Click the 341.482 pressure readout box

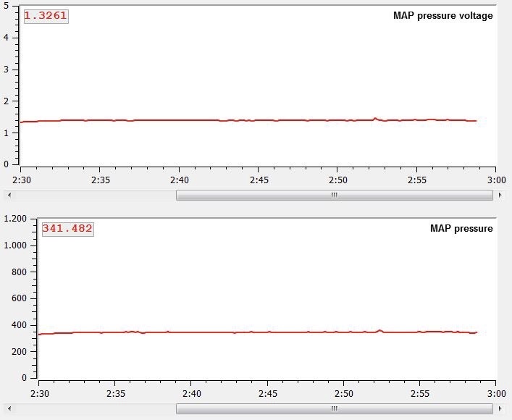(67, 229)
